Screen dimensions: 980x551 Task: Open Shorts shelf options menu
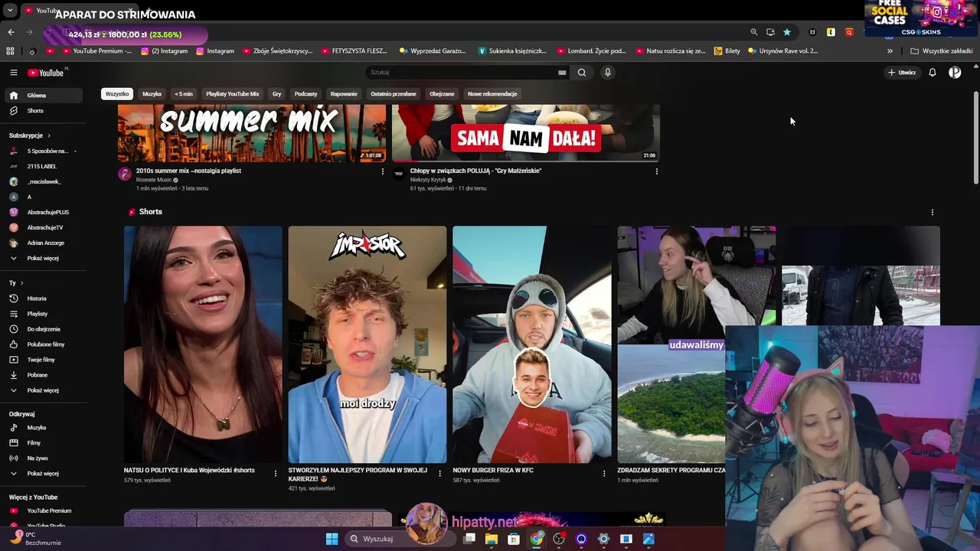point(933,212)
